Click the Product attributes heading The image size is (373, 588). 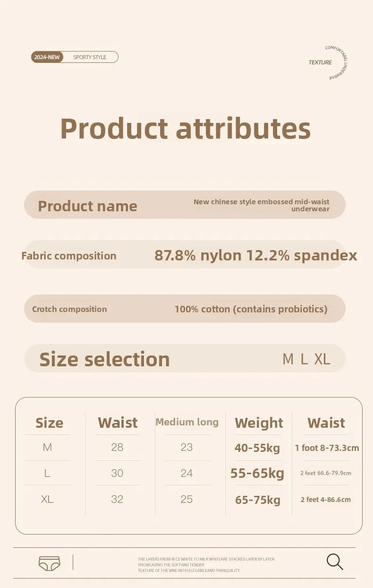pos(186,129)
